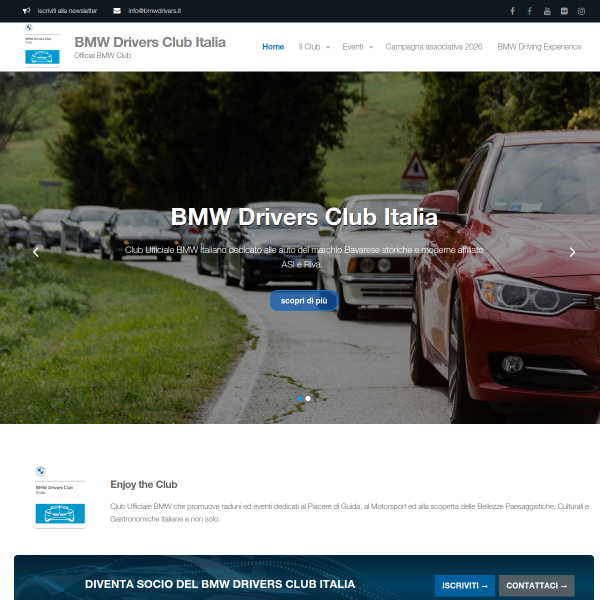Click the CONTATTACI button

click(x=536, y=585)
